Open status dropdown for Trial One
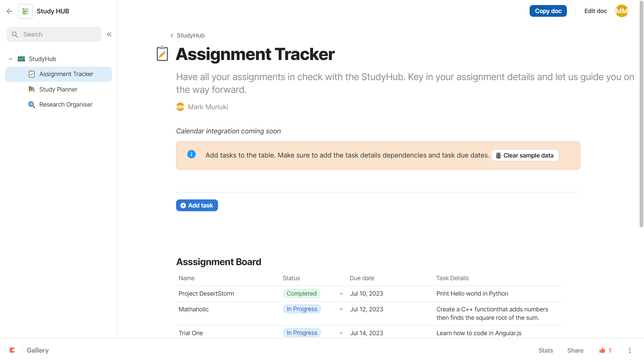The width and height of the screenshot is (644, 362). coord(341,333)
